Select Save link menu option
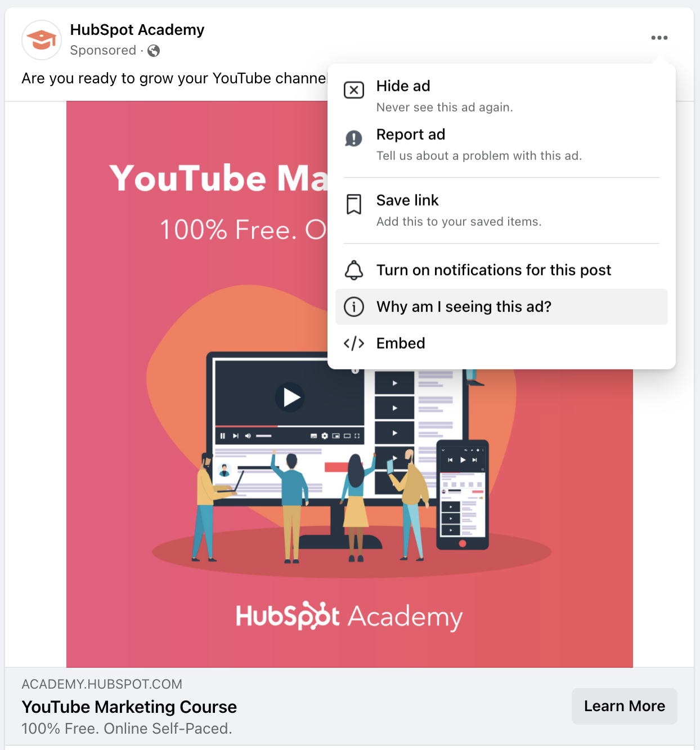 tap(501, 210)
